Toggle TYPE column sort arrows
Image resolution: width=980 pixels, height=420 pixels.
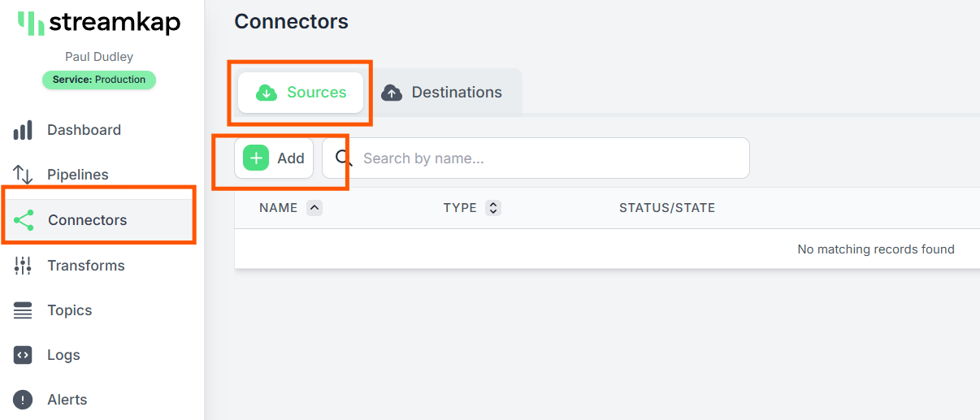(492, 208)
